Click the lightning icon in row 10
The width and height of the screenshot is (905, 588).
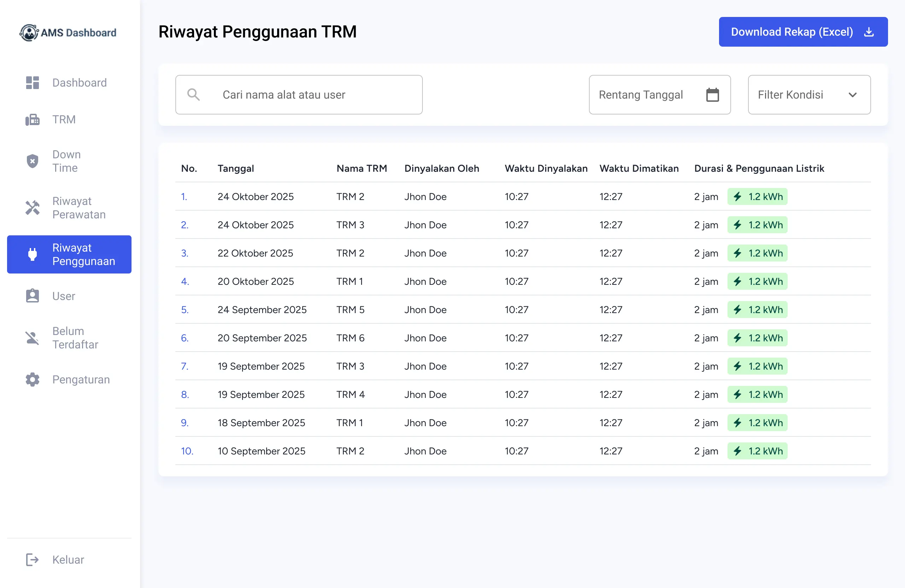coord(737,451)
